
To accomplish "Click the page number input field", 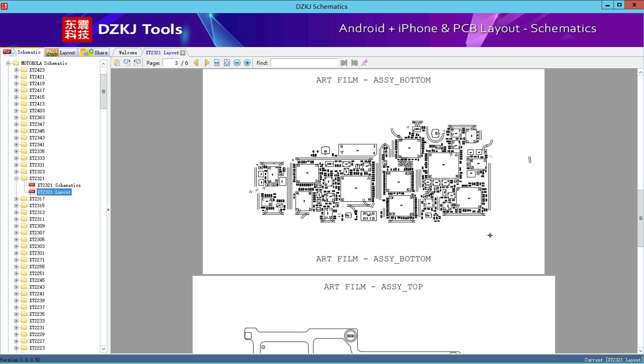I will coord(171,63).
